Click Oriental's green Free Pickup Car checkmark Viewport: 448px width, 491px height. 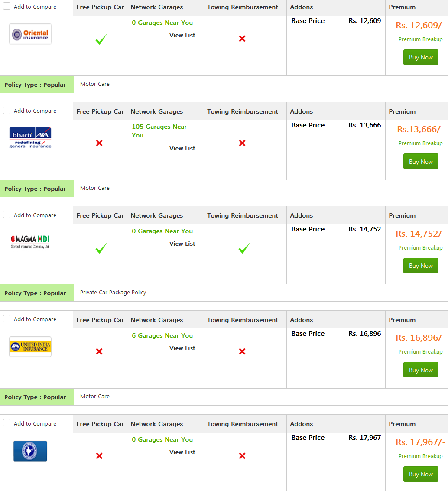[101, 40]
